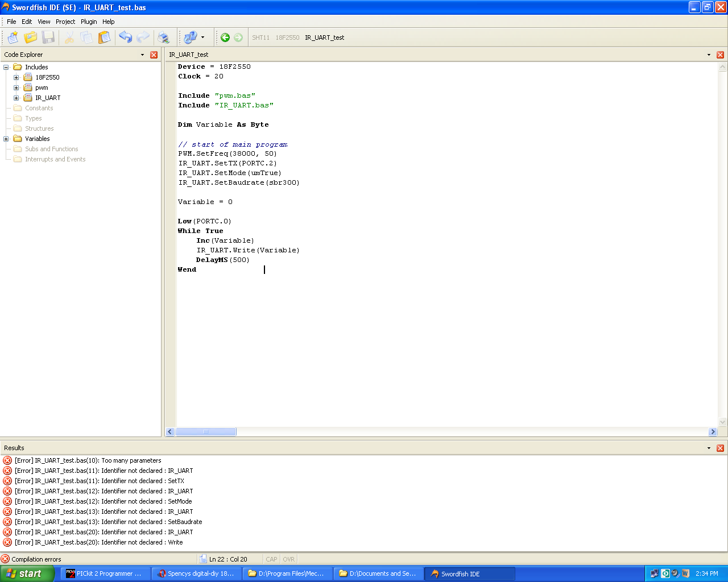
Task: Switch to the 18F2550 document tab
Action: [287, 38]
